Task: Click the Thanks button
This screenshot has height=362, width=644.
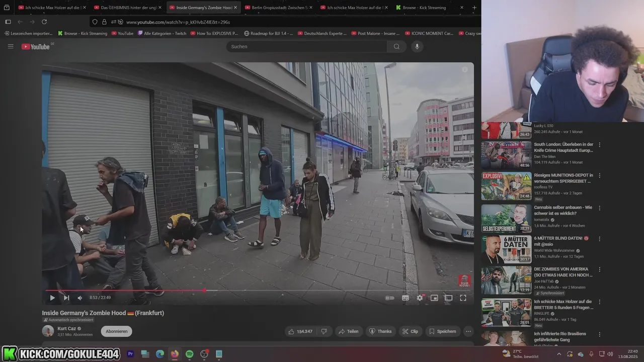Action: [380, 331]
